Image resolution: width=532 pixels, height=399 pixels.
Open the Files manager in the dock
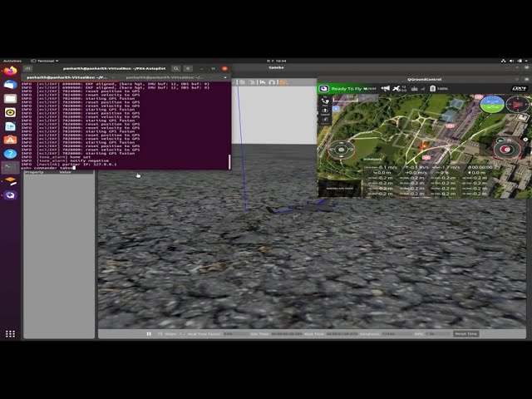[x=10, y=98]
